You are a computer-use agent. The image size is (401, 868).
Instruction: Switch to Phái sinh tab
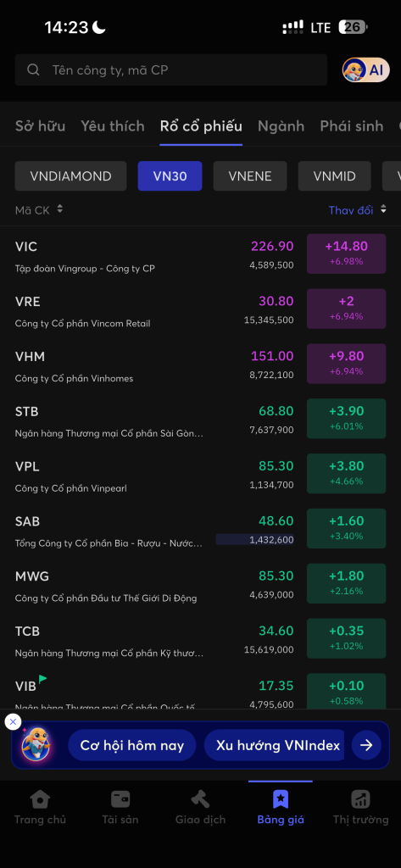click(352, 126)
